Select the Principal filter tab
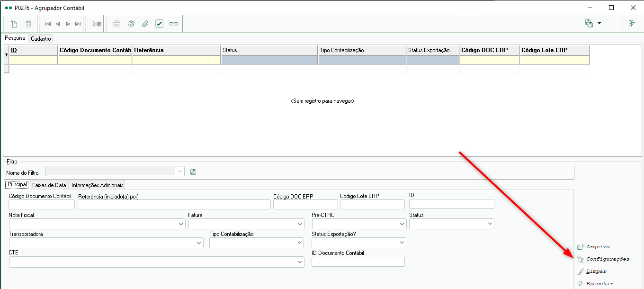 tap(17, 184)
